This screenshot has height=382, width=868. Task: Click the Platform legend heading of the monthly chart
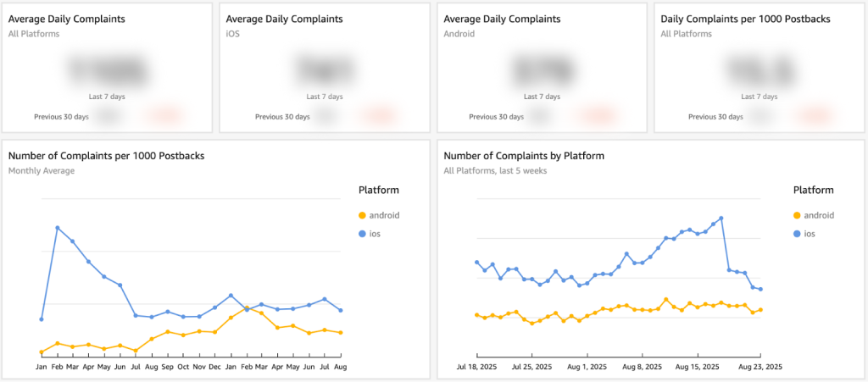pos(379,190)
